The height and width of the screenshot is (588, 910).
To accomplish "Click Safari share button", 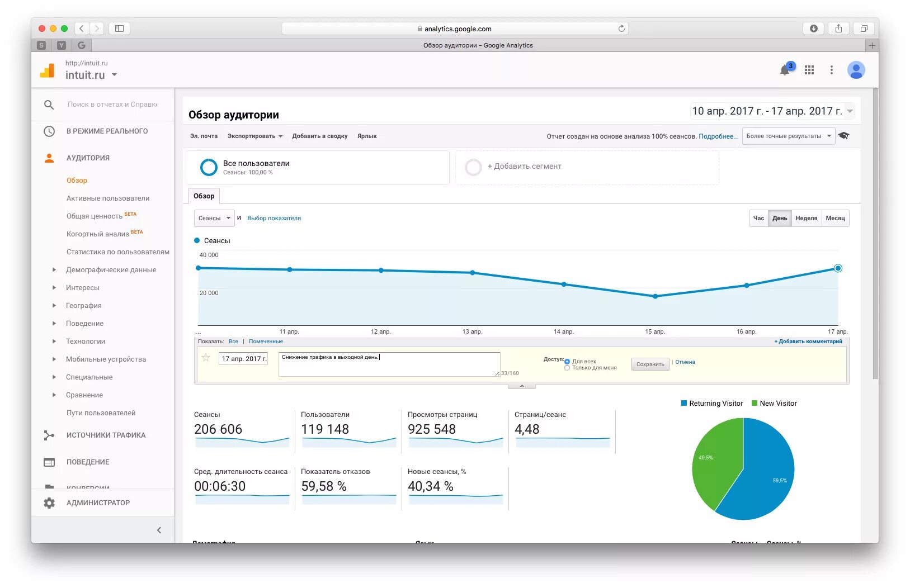I will [838, 29].
